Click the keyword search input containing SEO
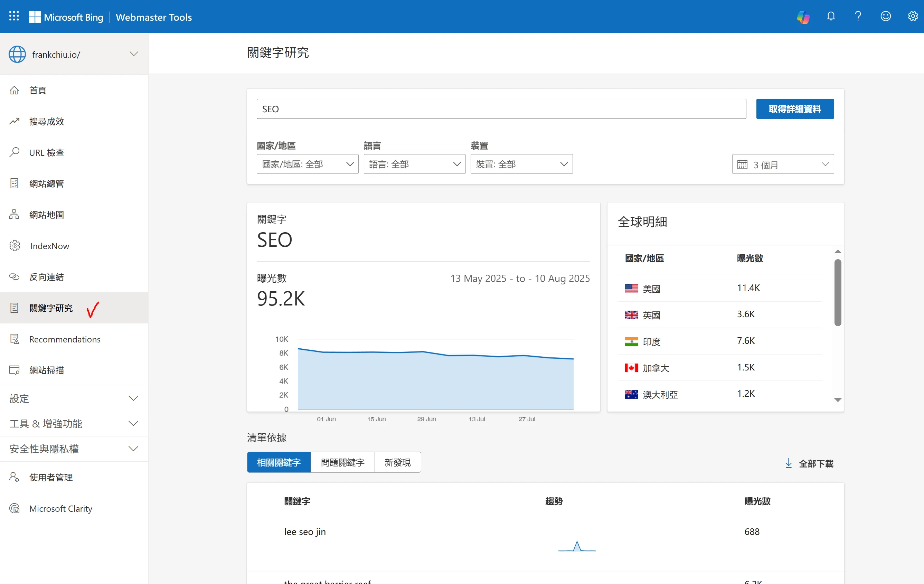The height and width of the screenshot is (584, 924). (501, 109)
